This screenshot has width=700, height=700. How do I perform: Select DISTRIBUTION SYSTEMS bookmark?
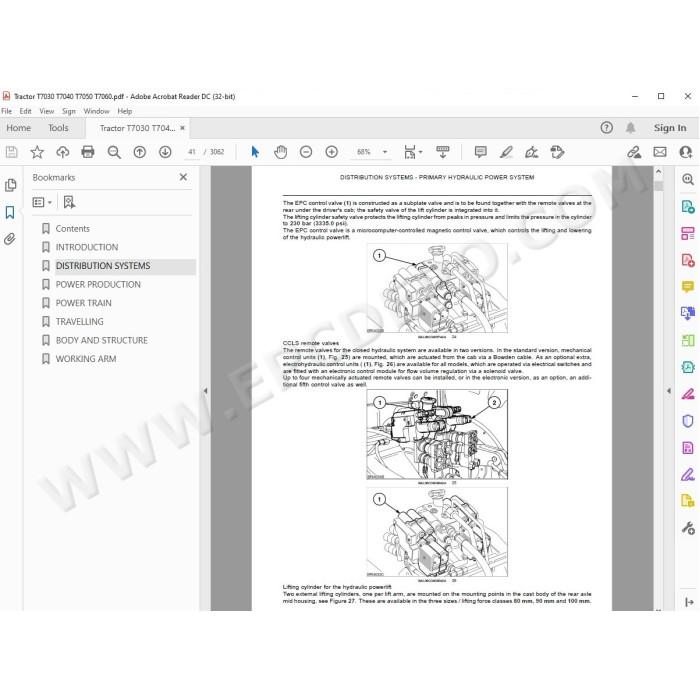(x=103, y=266)
